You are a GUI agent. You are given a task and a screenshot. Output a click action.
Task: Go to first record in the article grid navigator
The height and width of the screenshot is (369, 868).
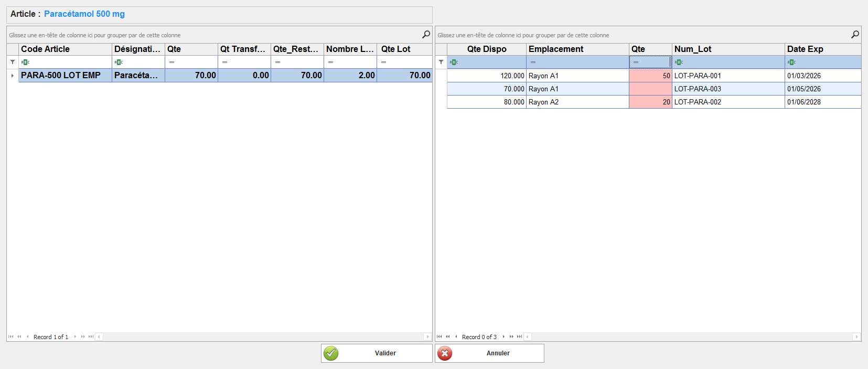pos(10,337)
